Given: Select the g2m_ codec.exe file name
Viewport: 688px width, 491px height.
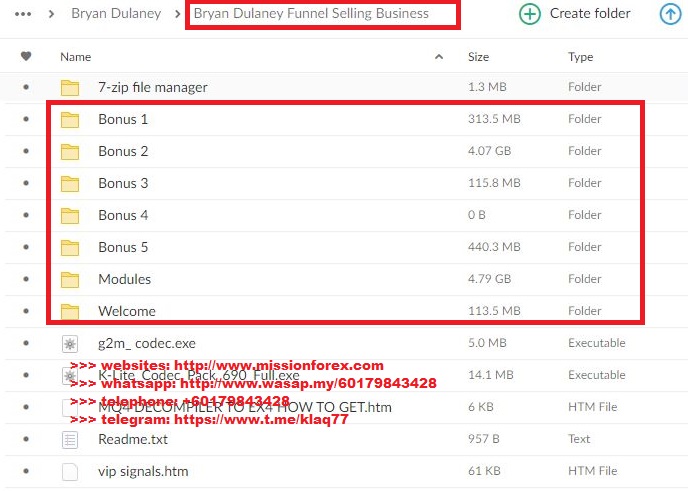Looking at the screenshot, I should click(x=147, y=344).
